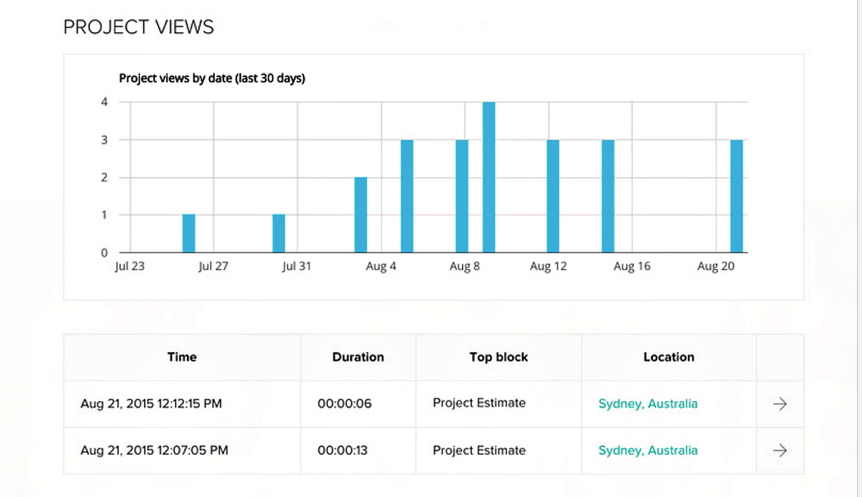Select the Location column header

[669, 357]
